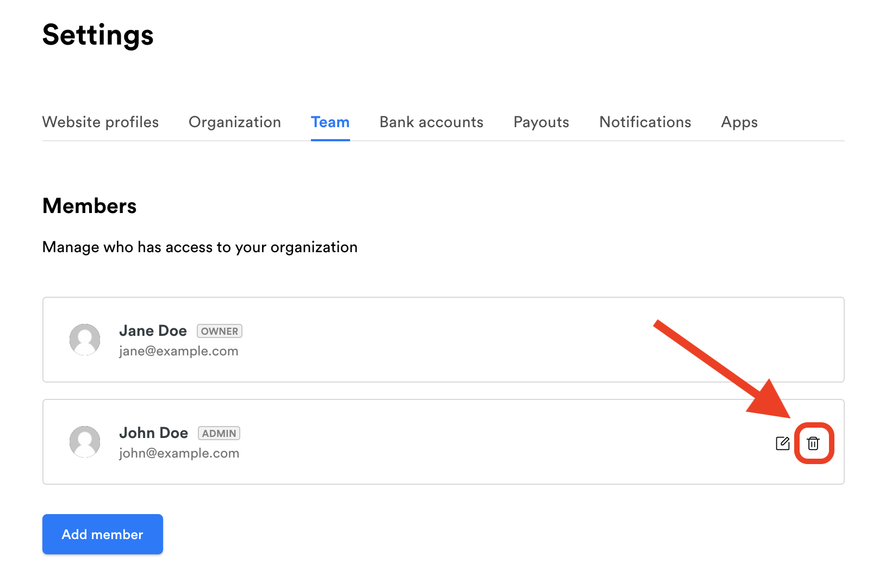This screenshot has height=588, width=873.
Task: Click the Add member button
Action: coord(103,534)
